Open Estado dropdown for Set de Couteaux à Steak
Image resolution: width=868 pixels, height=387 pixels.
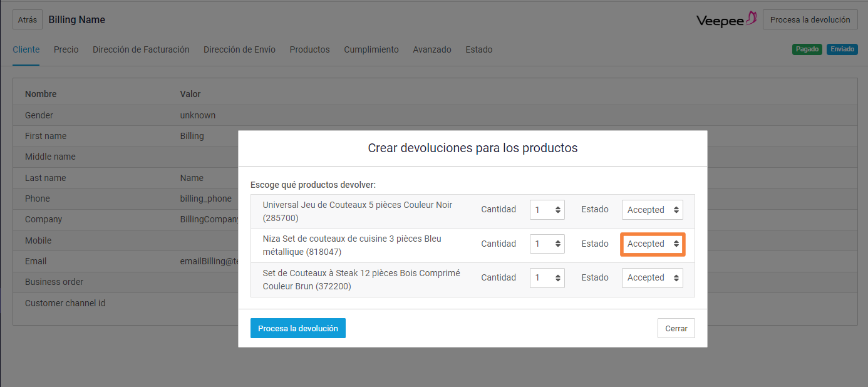(653, 277)
